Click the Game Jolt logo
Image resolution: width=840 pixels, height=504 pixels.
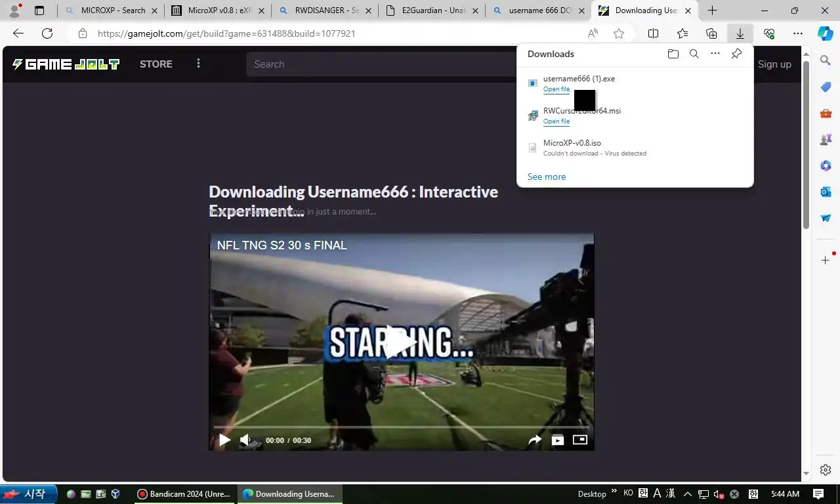tap(66, 64)
